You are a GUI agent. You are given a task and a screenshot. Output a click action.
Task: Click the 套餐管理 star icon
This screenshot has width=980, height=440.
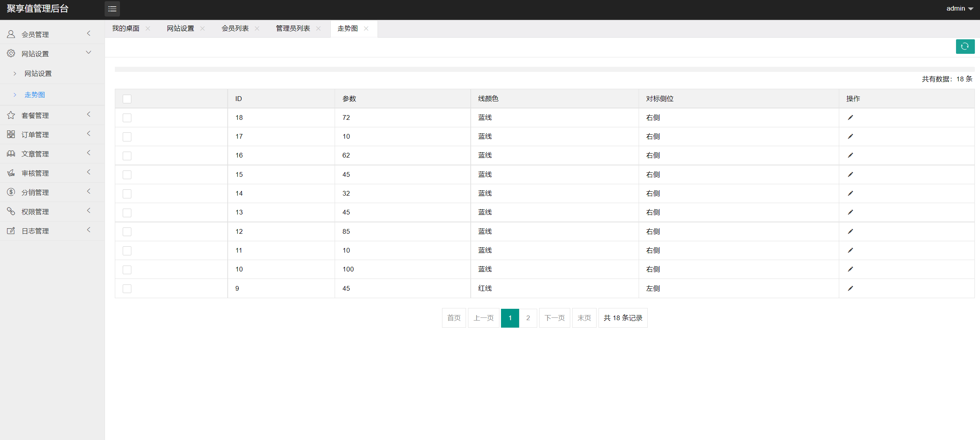coord(11,115)
